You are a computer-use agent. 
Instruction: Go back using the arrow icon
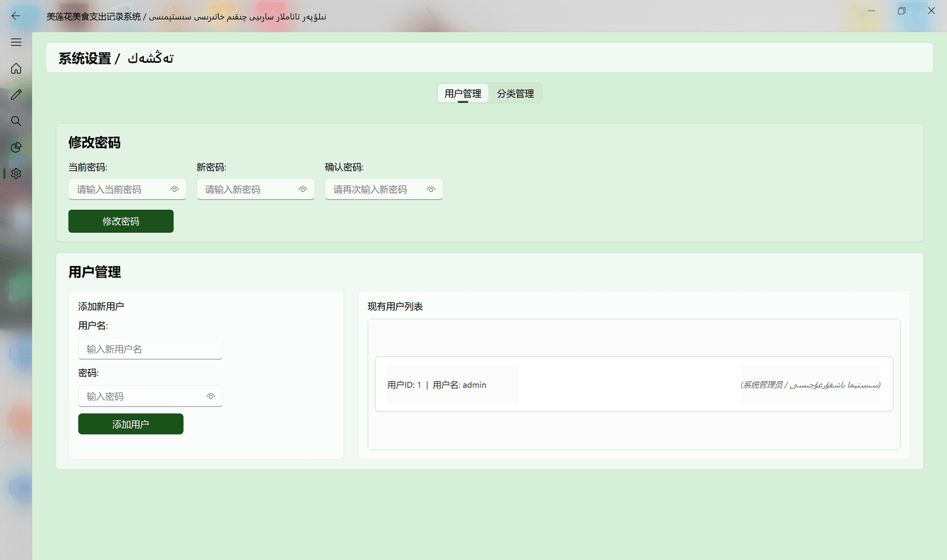tap(16, 16)
